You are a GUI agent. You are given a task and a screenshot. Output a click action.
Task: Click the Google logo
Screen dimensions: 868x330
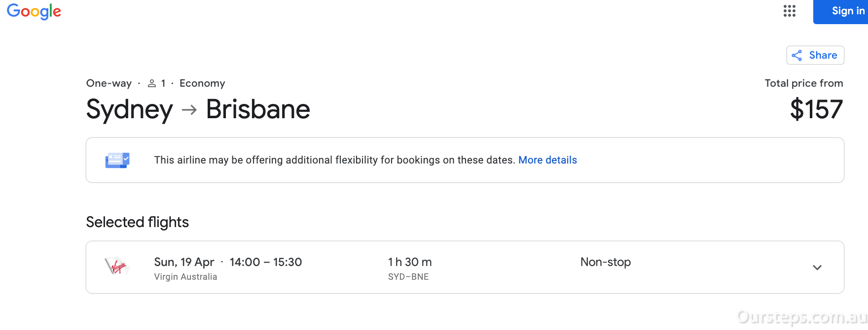pos(34,11)
